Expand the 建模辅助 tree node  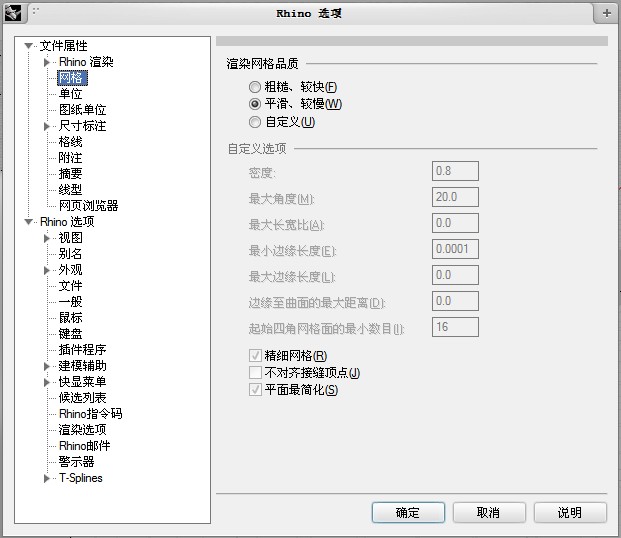click(x=47, y=366)
